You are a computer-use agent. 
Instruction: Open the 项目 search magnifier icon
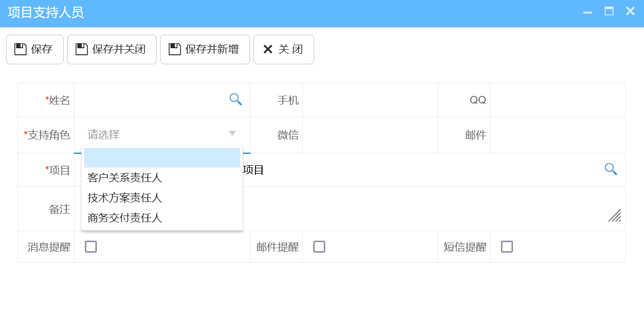click(611, 169)
